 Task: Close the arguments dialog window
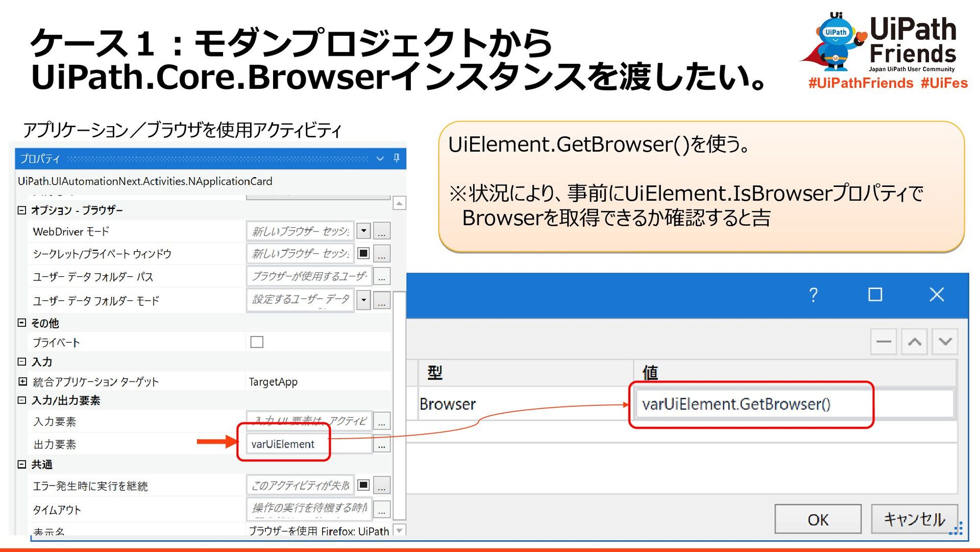pos(937,295)
